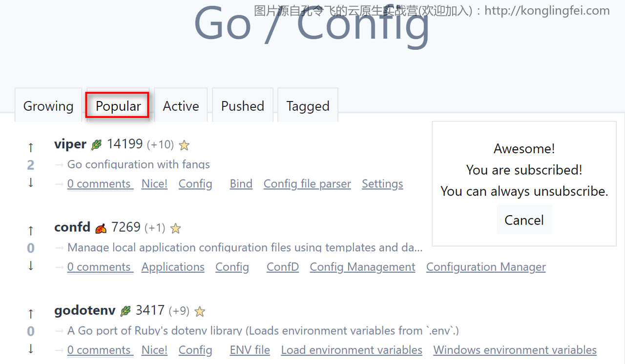
Task: Upvote the viper repository
Action: (31, 147)
